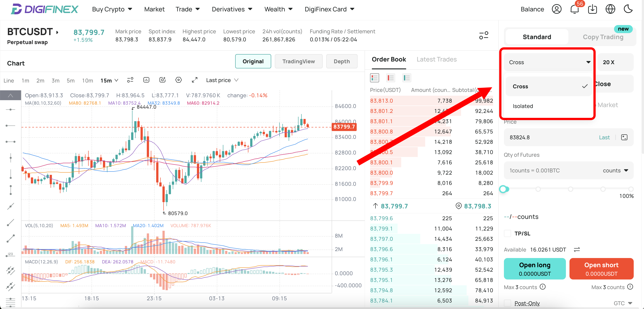Open the 15m interval dropdown

[x=109, y=80]
